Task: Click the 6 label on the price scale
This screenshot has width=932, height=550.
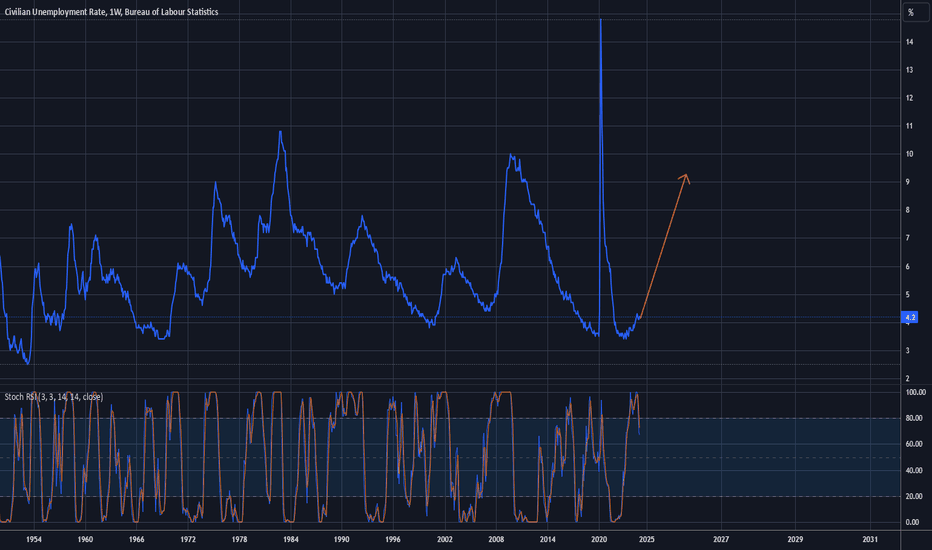Action: coord(908,266)
